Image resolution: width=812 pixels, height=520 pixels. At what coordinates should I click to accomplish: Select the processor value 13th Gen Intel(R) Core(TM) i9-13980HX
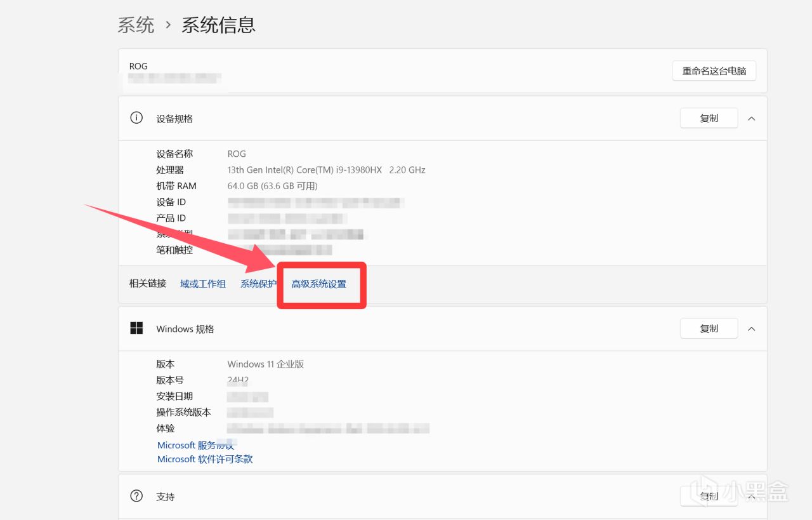304,170
